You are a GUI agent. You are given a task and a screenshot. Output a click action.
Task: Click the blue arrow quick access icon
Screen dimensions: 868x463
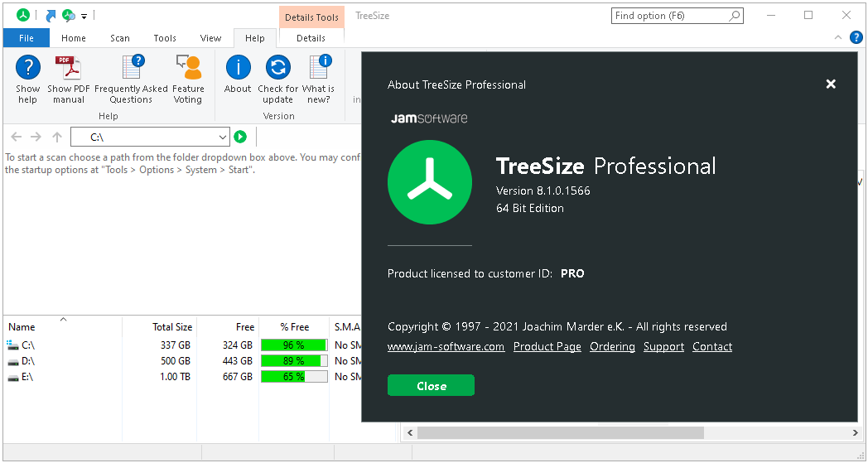(51, 16)
